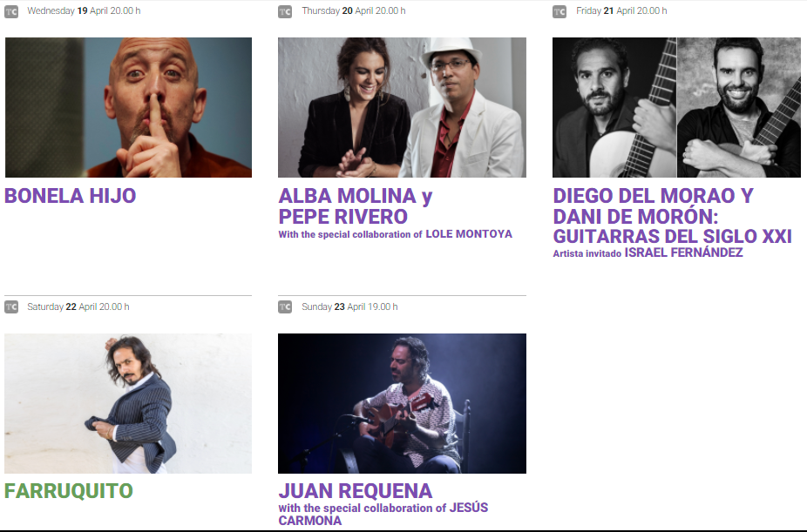The image size is (807, 532).
Task: Open the Farruquito dancer photo
Action: [x=128, y=403]
